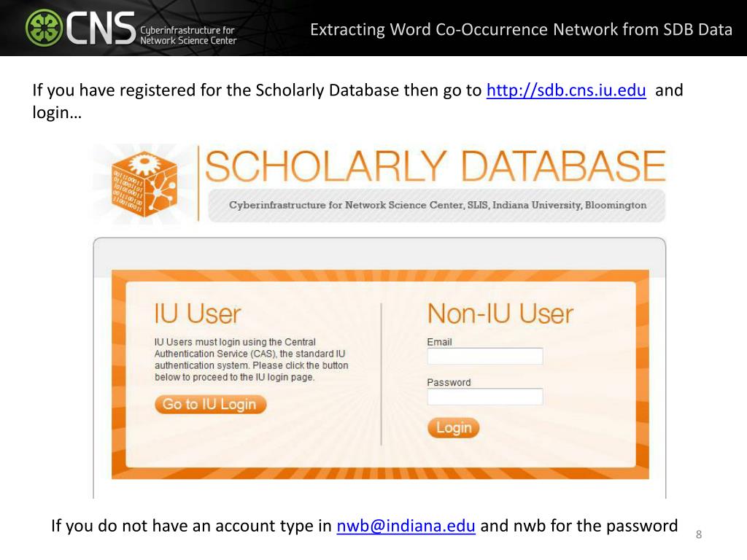
Task: Click the Password field label
Action: [449, 382]
